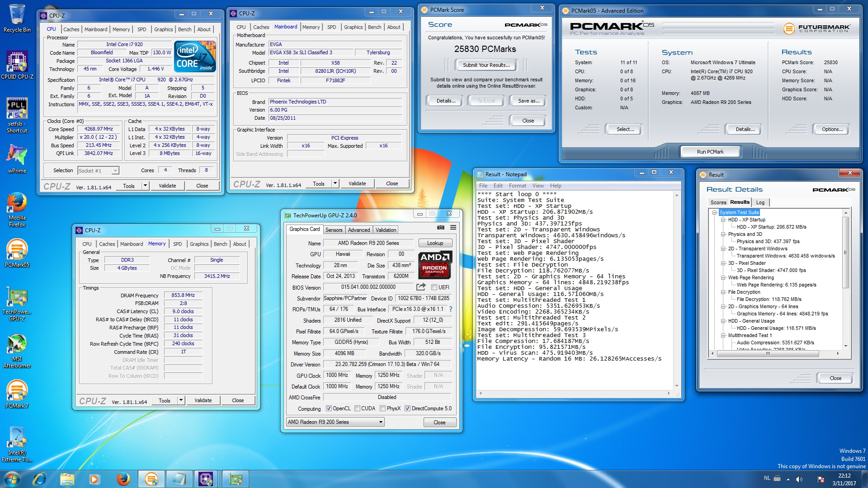This screenshot has width=868, height=488.
Task: Select the wPrime desktop icon
Action: (17, 159)
